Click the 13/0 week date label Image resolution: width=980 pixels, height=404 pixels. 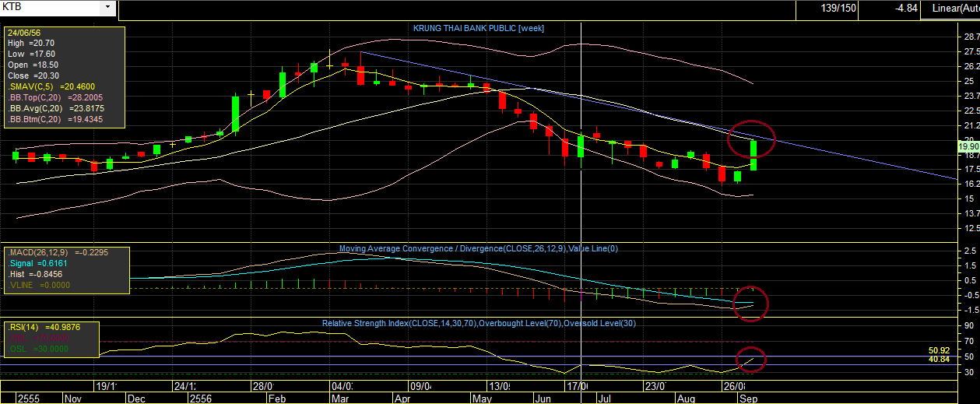[x=499, y=386]
